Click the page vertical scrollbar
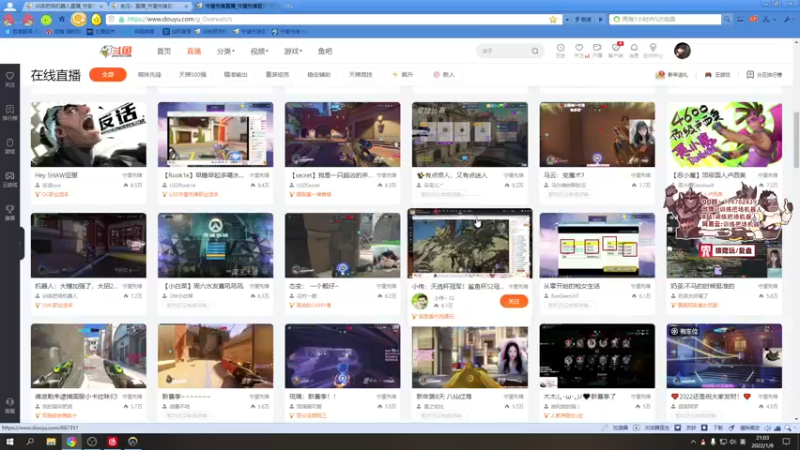 796,140
